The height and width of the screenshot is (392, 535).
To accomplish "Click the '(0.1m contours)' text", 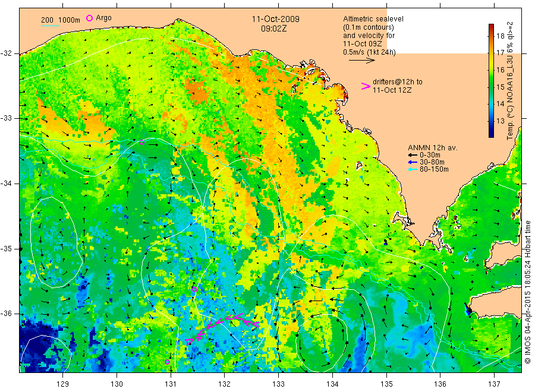I will coord(368,27).
